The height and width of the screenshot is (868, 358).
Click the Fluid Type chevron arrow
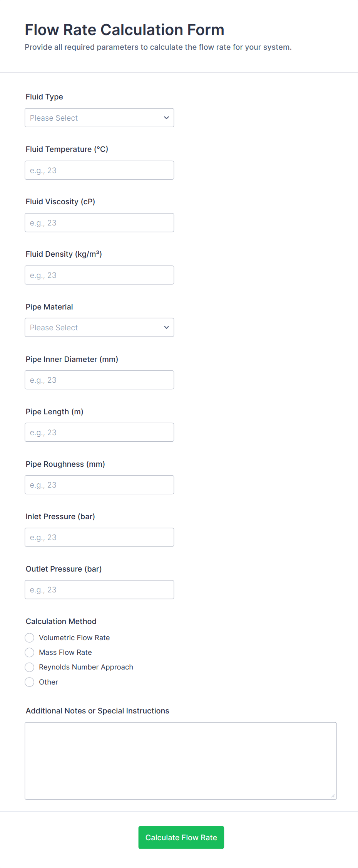[x=166, y=118]
